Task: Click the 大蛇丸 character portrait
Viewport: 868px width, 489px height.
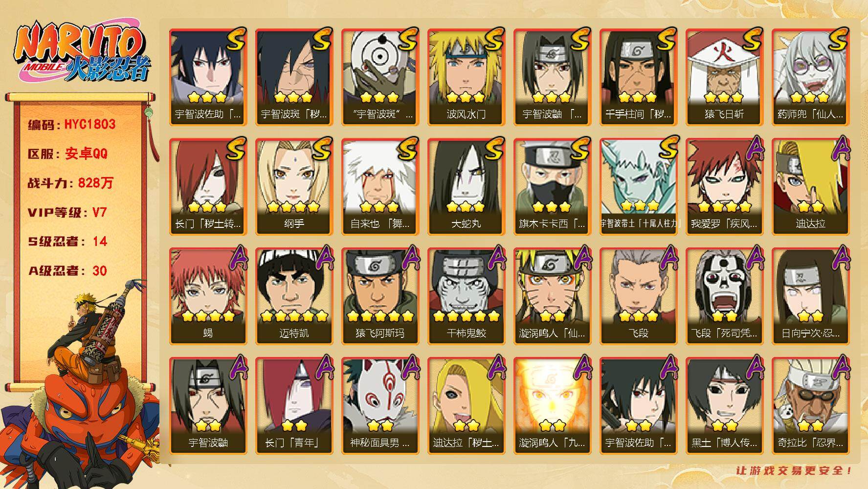Action: pyautogui.click(x=466, y=187)
